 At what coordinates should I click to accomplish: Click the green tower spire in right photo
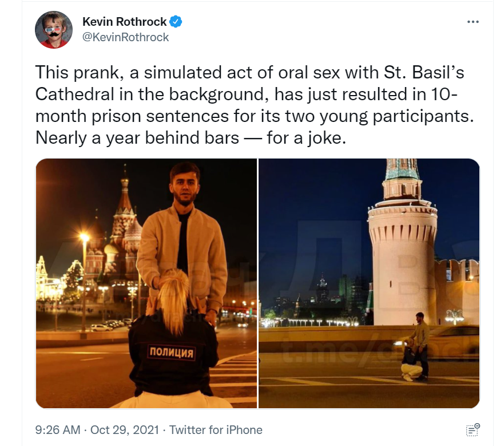[402, 169]
